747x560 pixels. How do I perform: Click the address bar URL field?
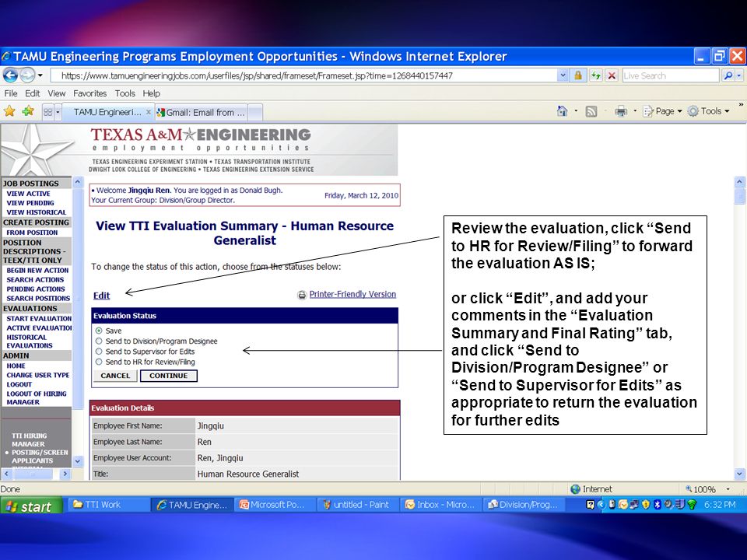pos(303,75)
